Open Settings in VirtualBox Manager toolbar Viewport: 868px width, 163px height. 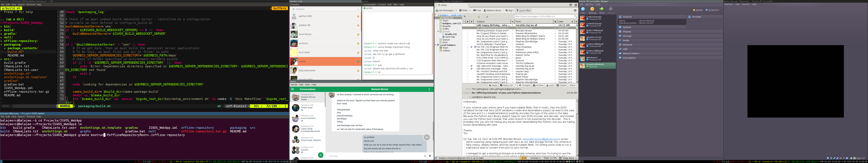tap(592, 10)
